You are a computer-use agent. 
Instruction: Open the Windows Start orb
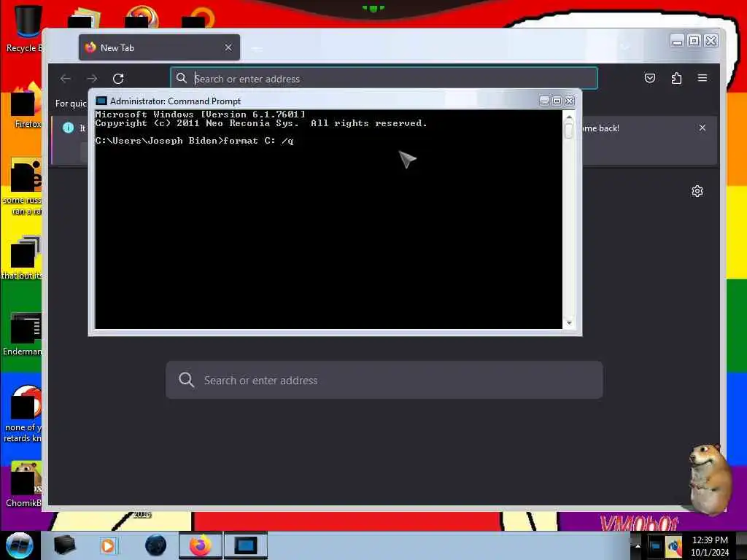click(x=19, y=545)
